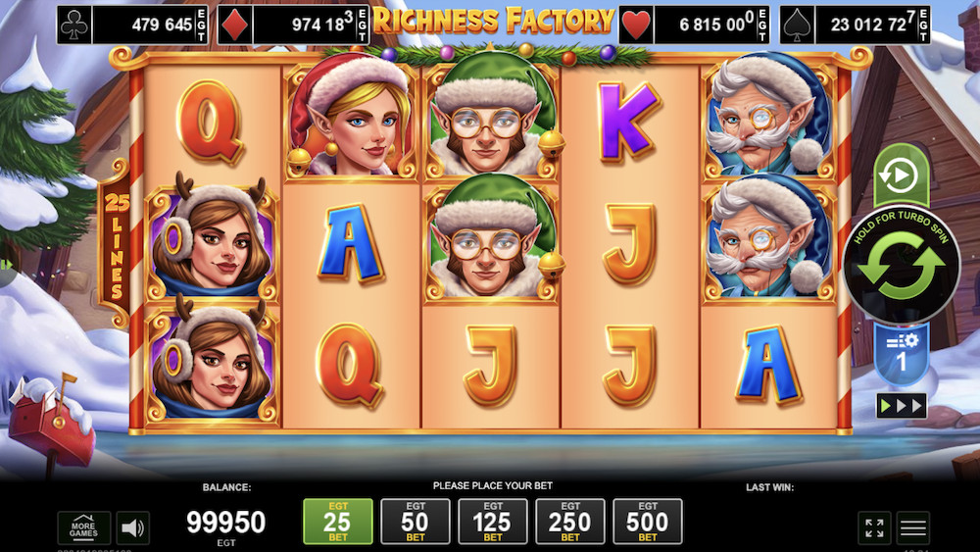The image size is (980, 552).
Task: Click the red diamonds jackpot icon
Action: click(235, 25)
